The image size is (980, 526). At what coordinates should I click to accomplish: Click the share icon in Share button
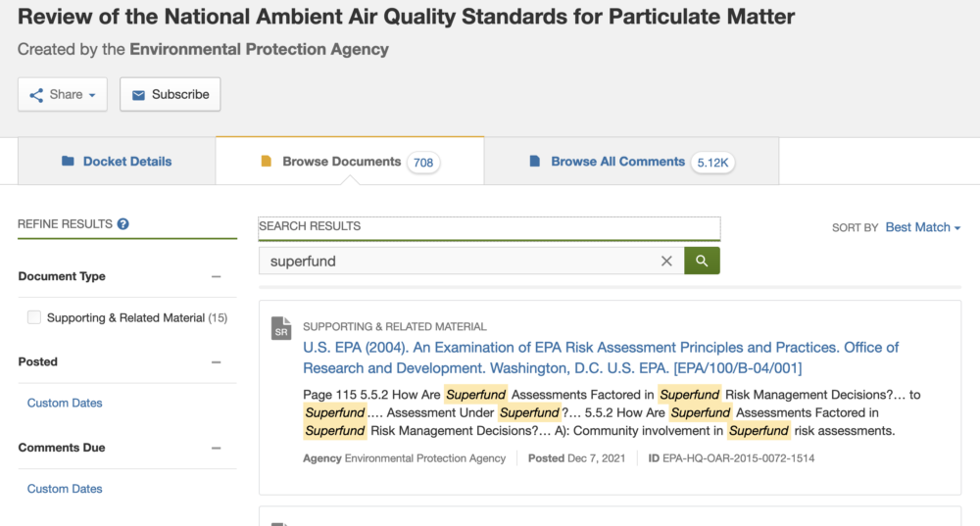tap(36, 95)
